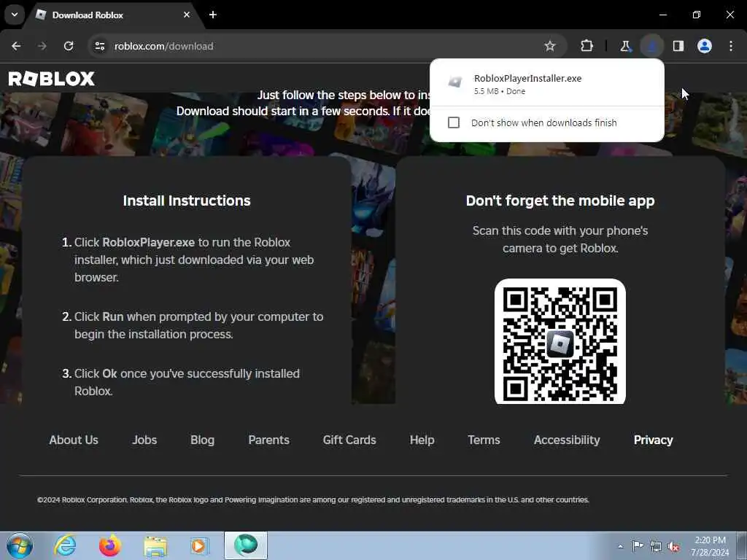Screen dimensions: 747x560
Task: Open the Extensions puzzle icon
Action: [x=587, y=46]
